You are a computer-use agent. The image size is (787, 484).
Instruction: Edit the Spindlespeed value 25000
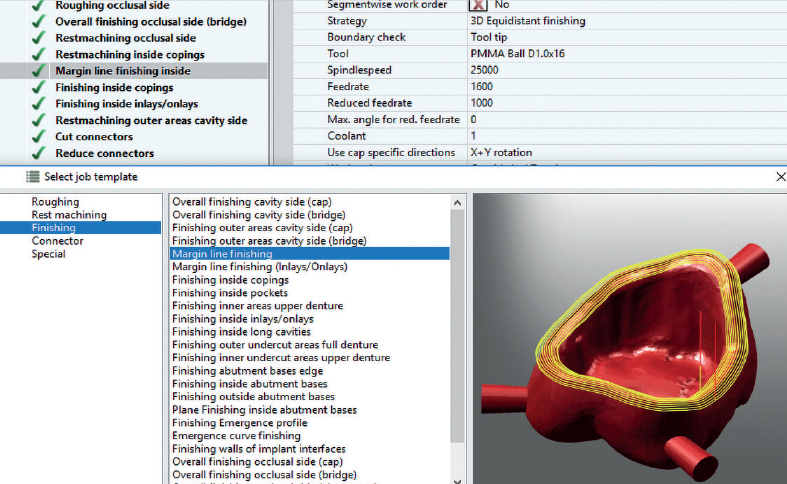coord(484,71)
